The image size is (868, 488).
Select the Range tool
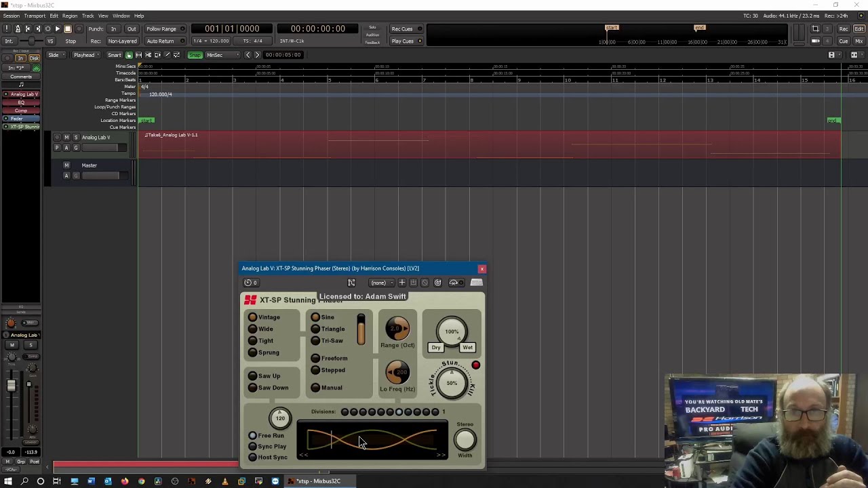[139, 55]
